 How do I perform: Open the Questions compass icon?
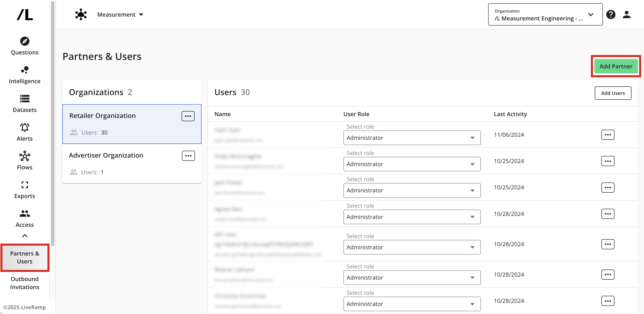click(x=25, y=41)
